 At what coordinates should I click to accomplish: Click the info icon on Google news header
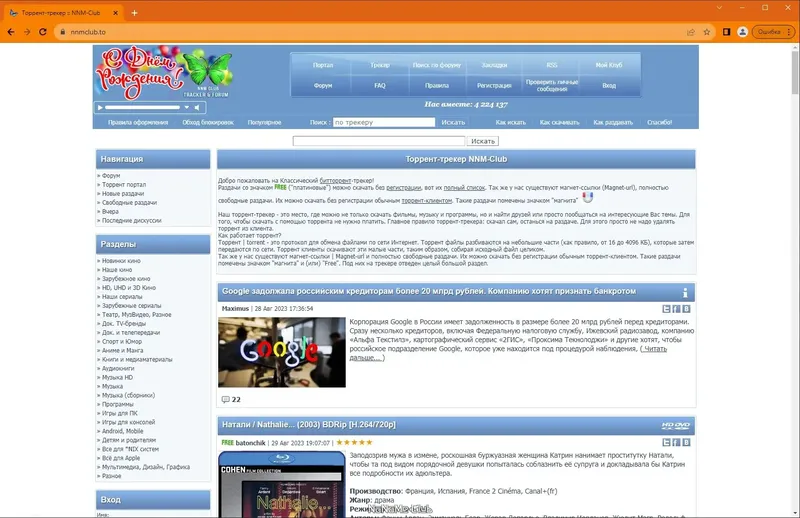pyautogui.click(x=685, y=292)
